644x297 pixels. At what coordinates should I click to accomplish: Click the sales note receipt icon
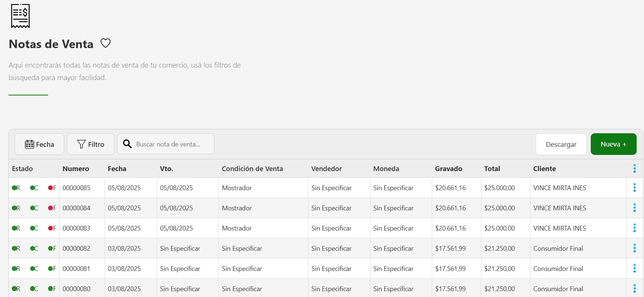tap(20, 16)
